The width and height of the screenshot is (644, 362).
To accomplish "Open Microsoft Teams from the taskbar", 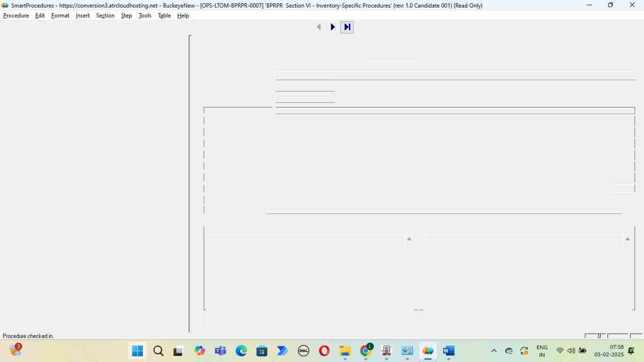I will [x=220, y=351].
